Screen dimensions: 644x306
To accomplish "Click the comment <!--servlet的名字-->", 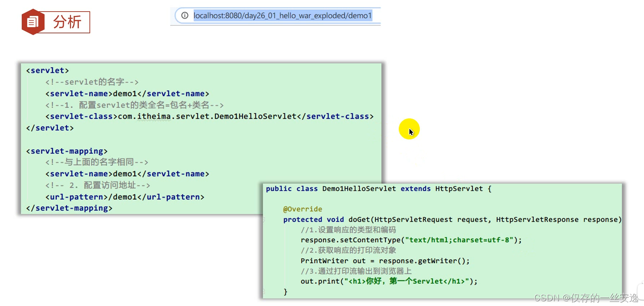I will pyautogui.click(x=92, y=82).
